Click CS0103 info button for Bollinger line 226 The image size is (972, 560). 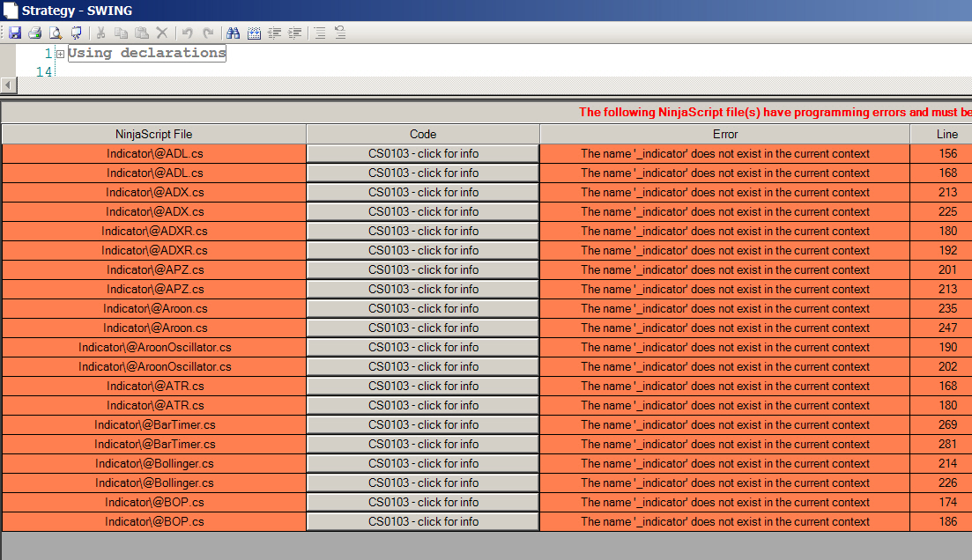423,483
